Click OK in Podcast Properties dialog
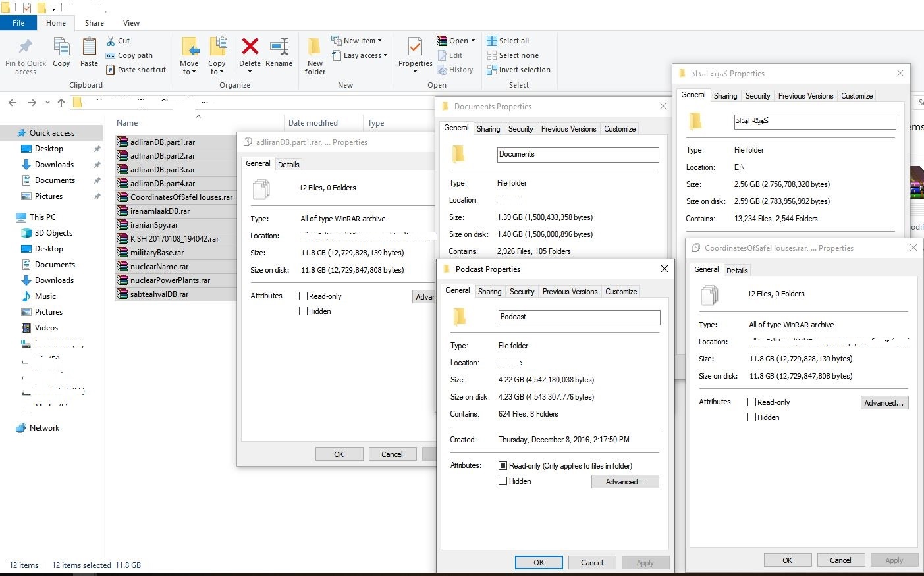Viewport: 924px width, 576px height. click(x=539, y=563)
